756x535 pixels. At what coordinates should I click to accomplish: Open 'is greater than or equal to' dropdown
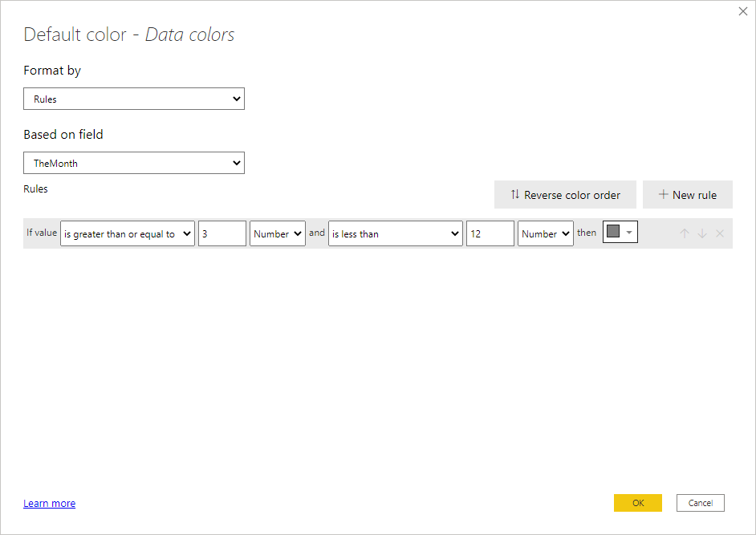click(x=128, y=233)
